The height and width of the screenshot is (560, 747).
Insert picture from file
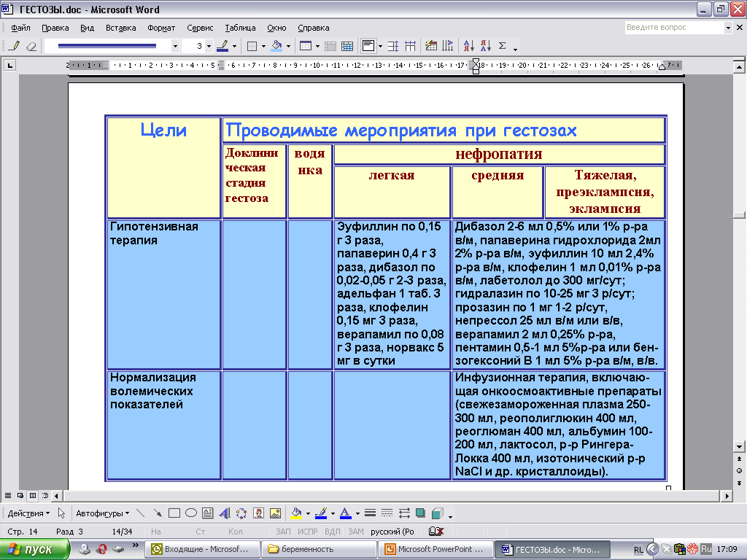pos(275,513)
